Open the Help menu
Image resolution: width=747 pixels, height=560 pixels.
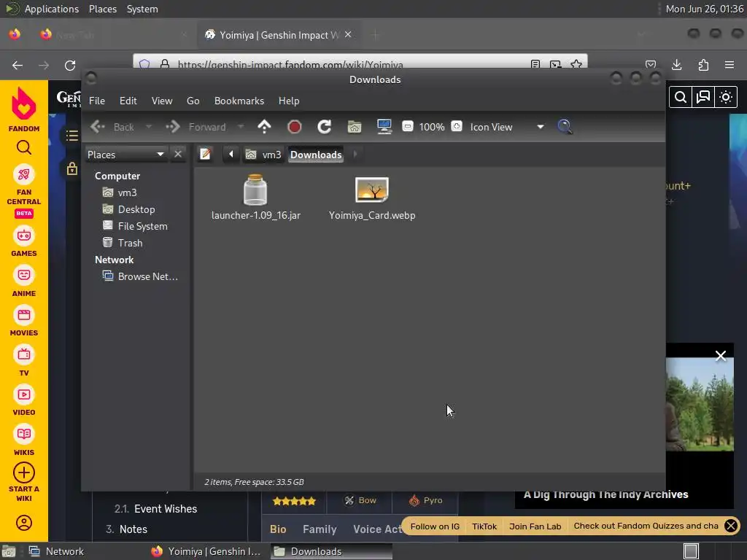point(289,101)
